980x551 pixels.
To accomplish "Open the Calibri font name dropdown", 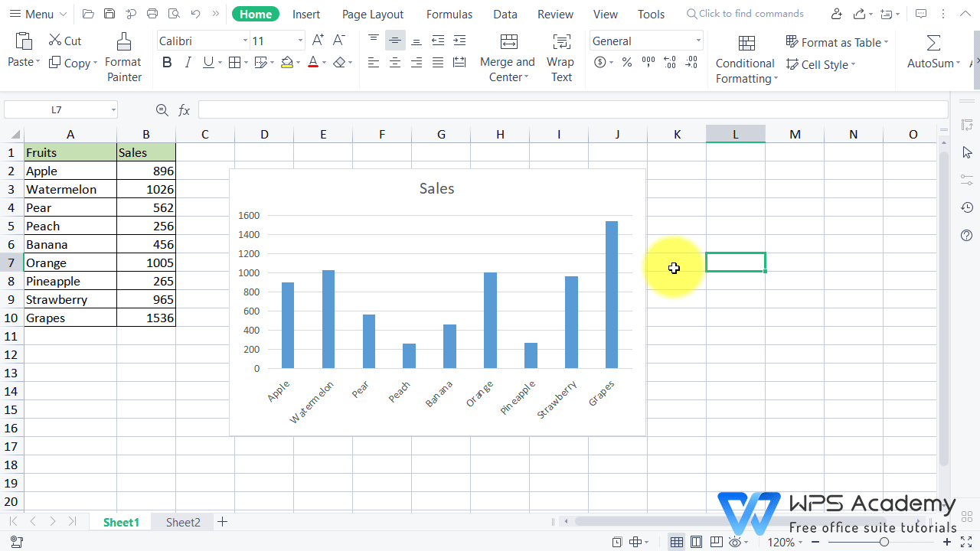I will coord(244,40).
